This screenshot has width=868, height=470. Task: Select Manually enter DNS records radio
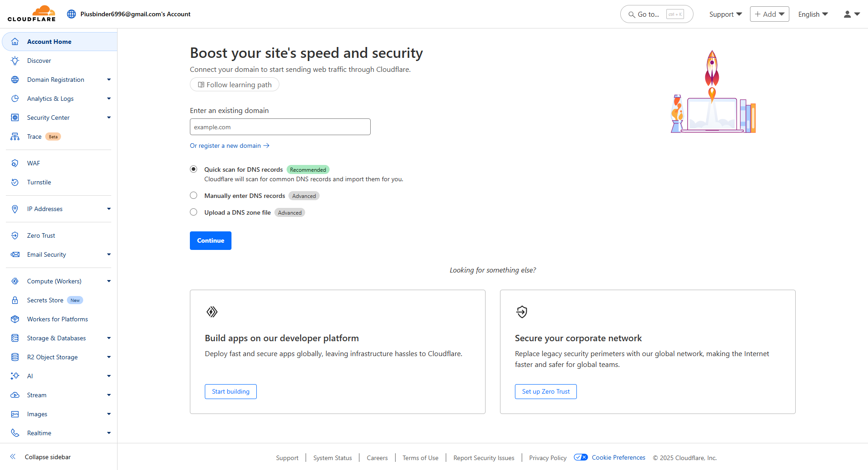(193, 195)
